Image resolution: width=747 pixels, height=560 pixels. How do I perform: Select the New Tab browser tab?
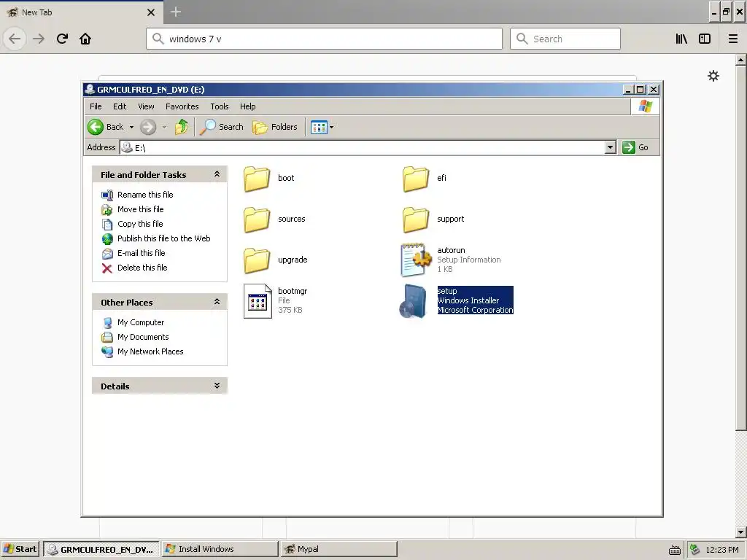coord(82,12)
